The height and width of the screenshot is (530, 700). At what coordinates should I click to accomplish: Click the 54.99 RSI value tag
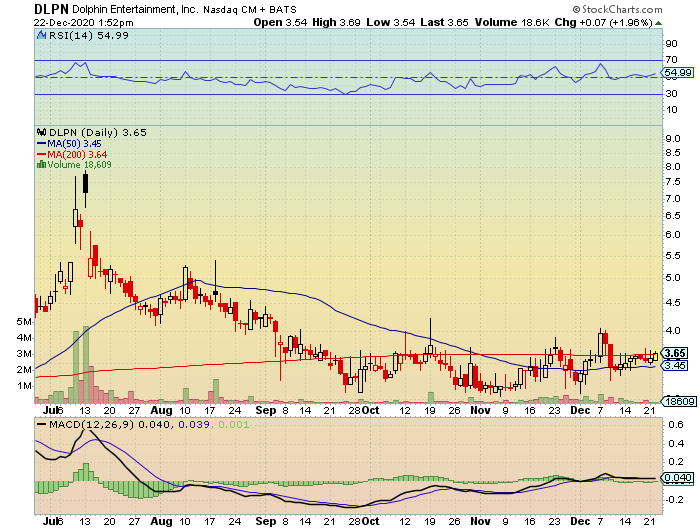(x=678, y=72)
